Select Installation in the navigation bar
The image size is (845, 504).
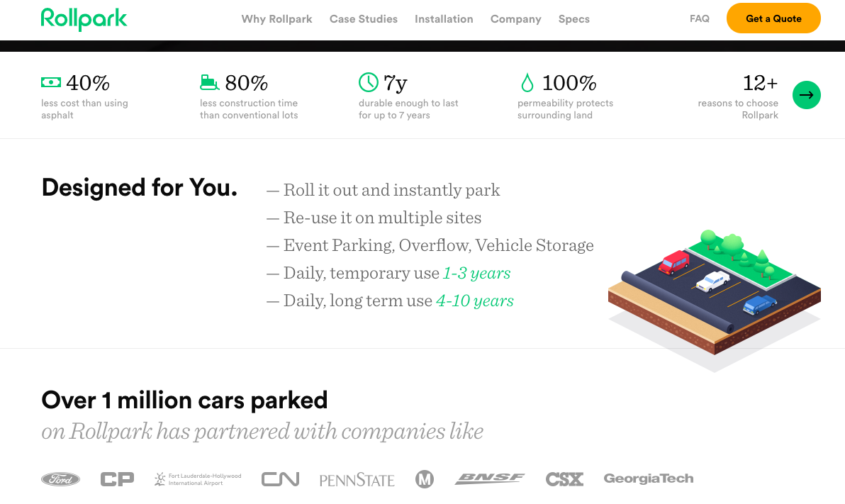pyautogui.click(x=444, y=19)
